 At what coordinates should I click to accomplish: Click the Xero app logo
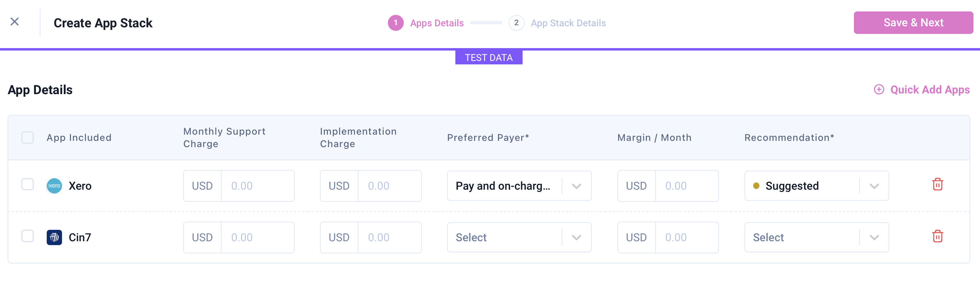(x=54, y=186)
